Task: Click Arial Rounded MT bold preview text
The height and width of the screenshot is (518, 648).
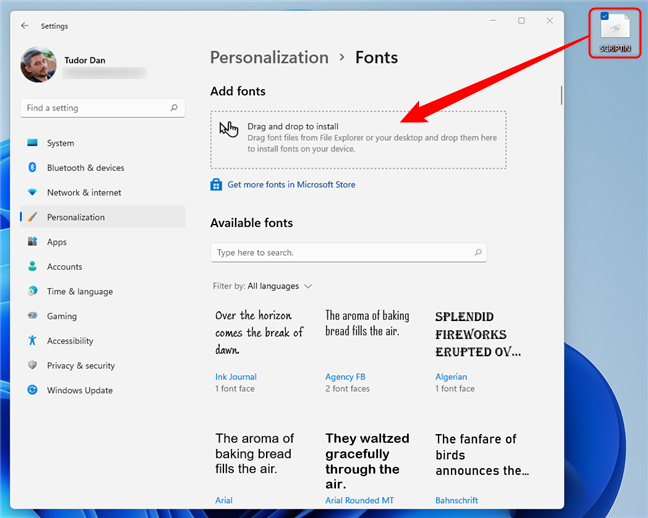Action: point(367,461)
